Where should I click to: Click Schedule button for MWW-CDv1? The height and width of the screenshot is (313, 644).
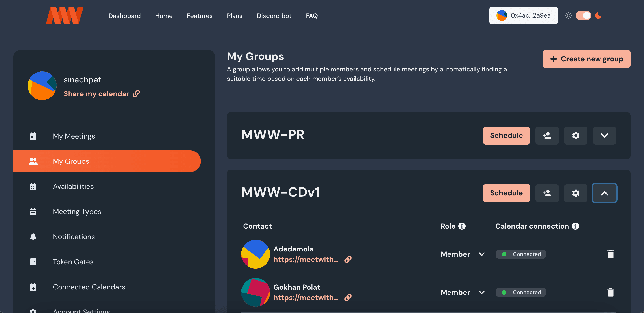tap(506, 193)
